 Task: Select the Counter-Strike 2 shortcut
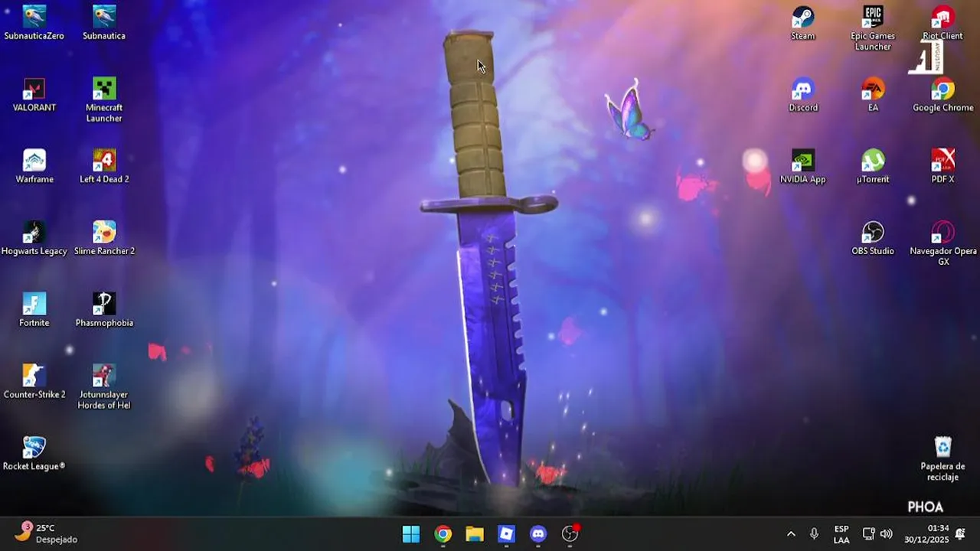pyautogui.click(x=34, y=382)
